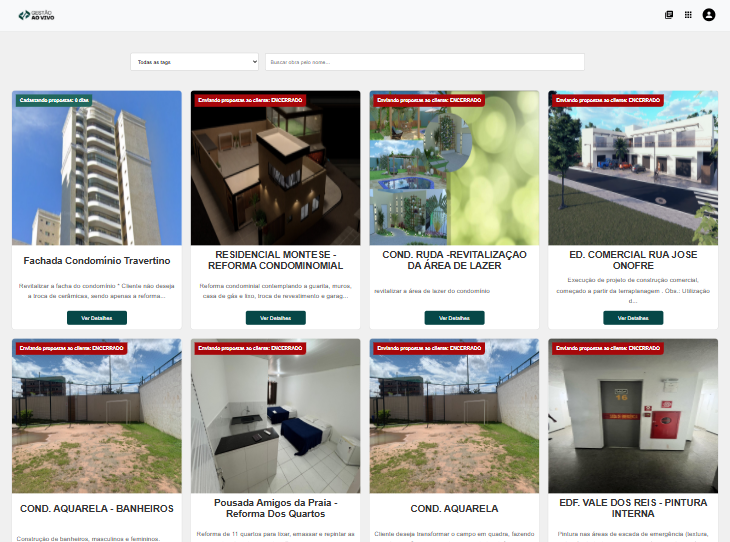This screenshot has height=542, width=730.
Task: Click the ENCERRADO badge on Edf. Vale dos Reis
Action: pos(608,348)
